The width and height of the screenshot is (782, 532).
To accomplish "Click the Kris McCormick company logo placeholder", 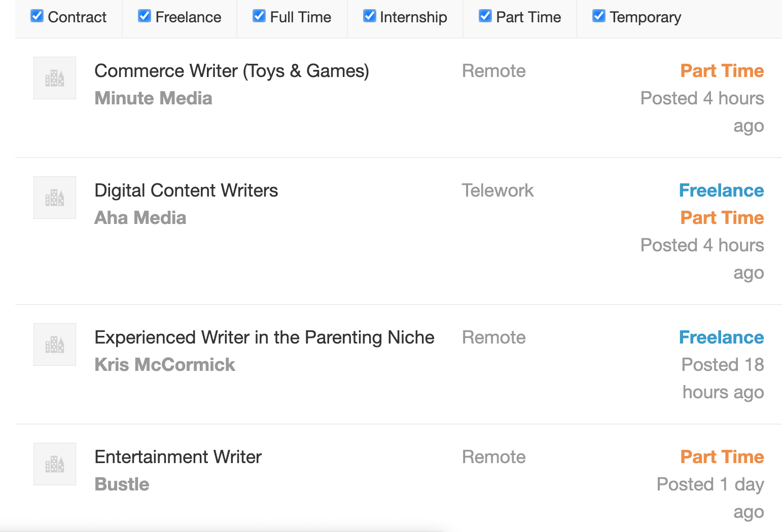I will coord(55,345).
